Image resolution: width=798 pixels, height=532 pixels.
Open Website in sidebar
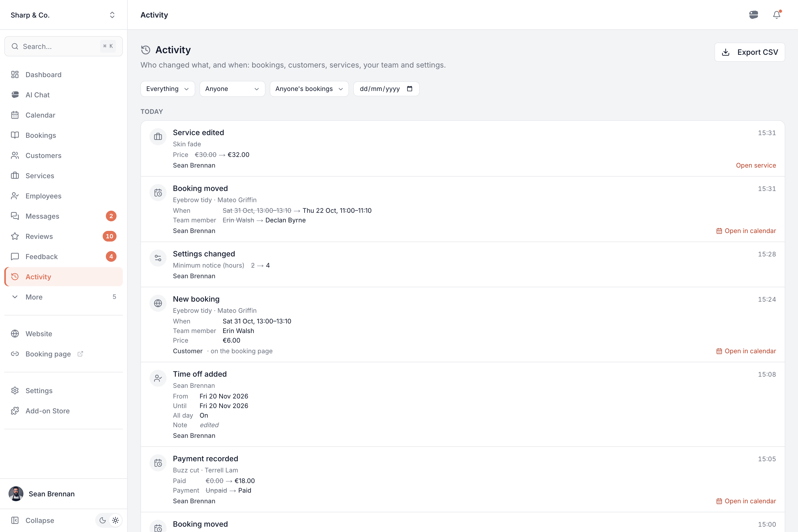pyautogui.click(x=64, y=334)
